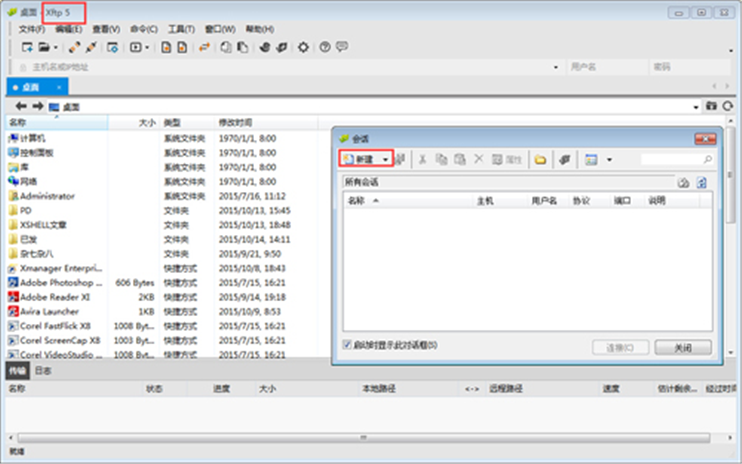Switch to the 传输 tab

[18, 371]
